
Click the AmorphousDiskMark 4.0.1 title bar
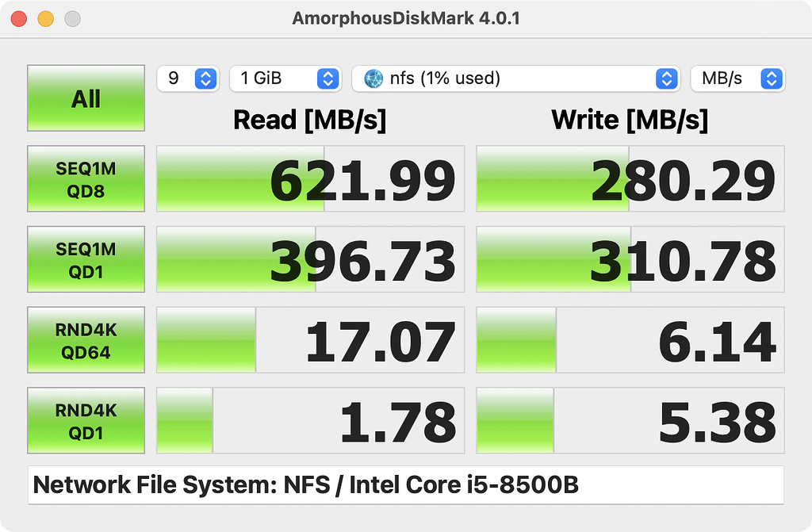coord(406,17)
